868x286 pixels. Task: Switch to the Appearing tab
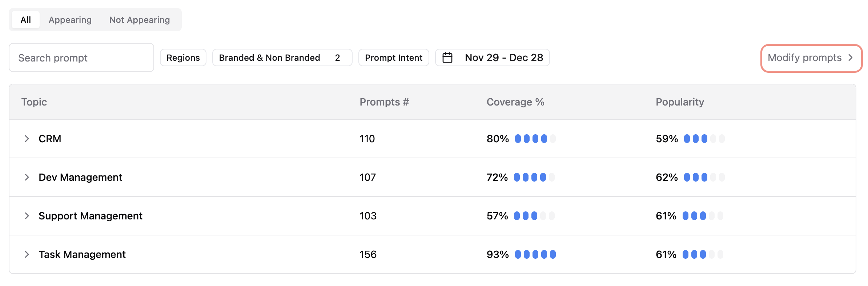(x=70, y=20)
